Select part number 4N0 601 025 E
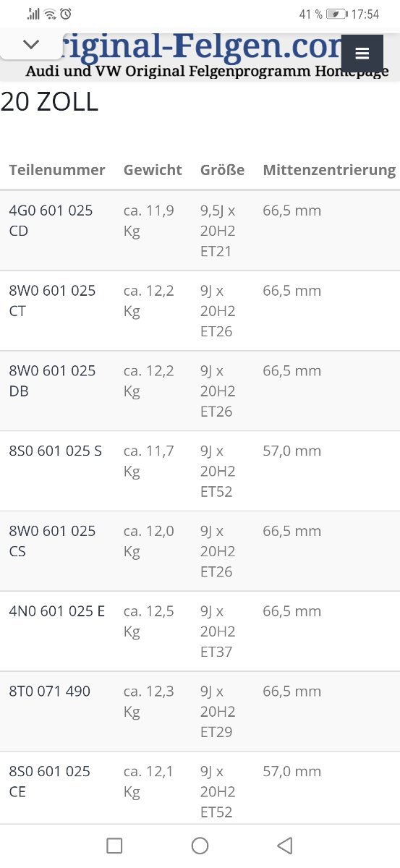Image resolution: width=400 pixels, height=868 pixels. (56, 611)
